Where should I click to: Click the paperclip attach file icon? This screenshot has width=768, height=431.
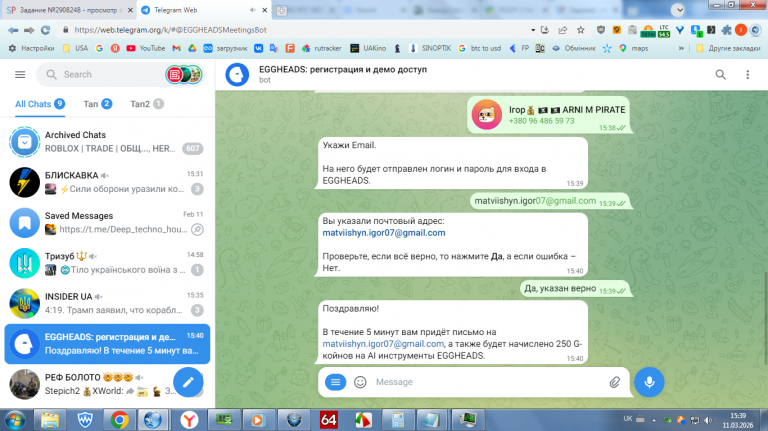(615, 382)
